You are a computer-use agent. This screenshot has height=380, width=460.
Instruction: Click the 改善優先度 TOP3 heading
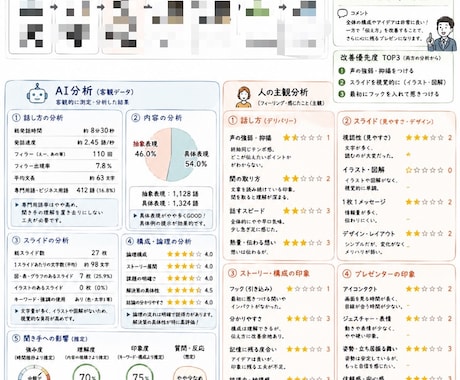[x=370, y=58]
